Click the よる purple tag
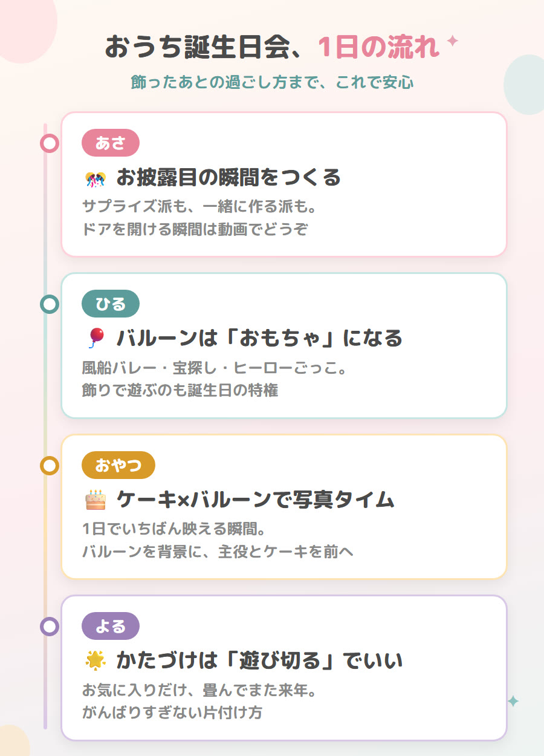The width and height of the screenshot is (544, 756). (111, 626)
